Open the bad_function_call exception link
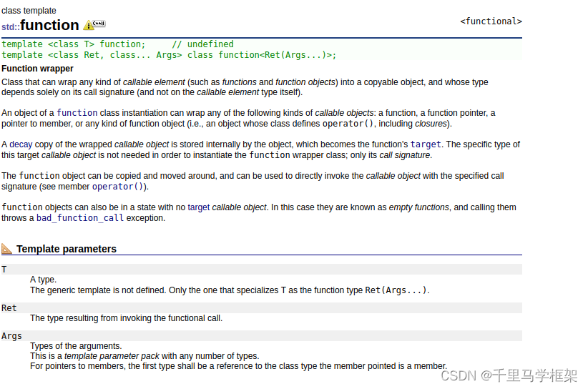 (80, 217)
